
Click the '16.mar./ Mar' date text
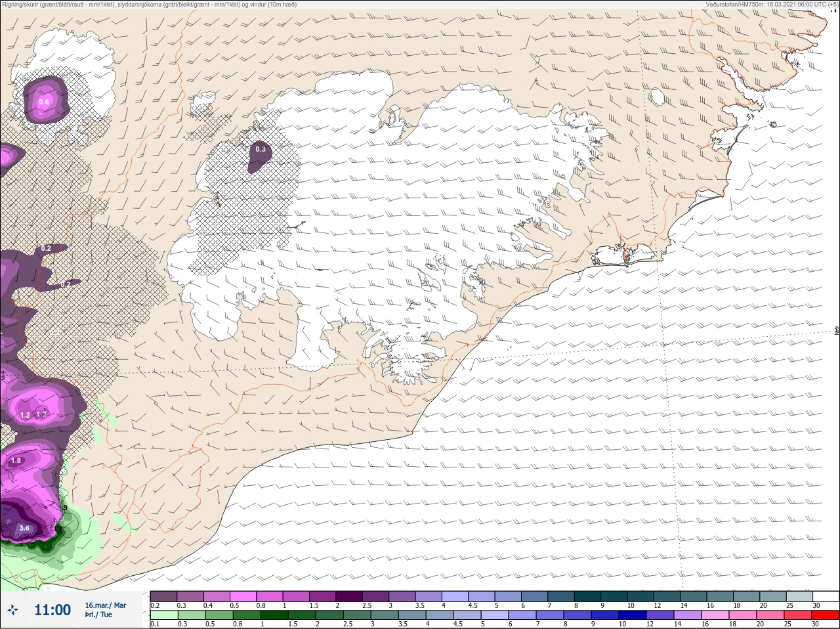[106, 605]
